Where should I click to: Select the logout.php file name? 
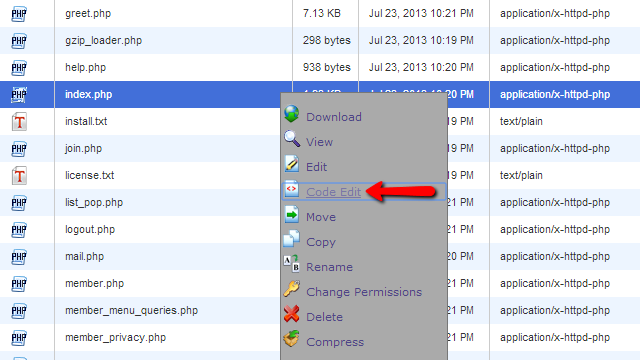tap(90, 229)
